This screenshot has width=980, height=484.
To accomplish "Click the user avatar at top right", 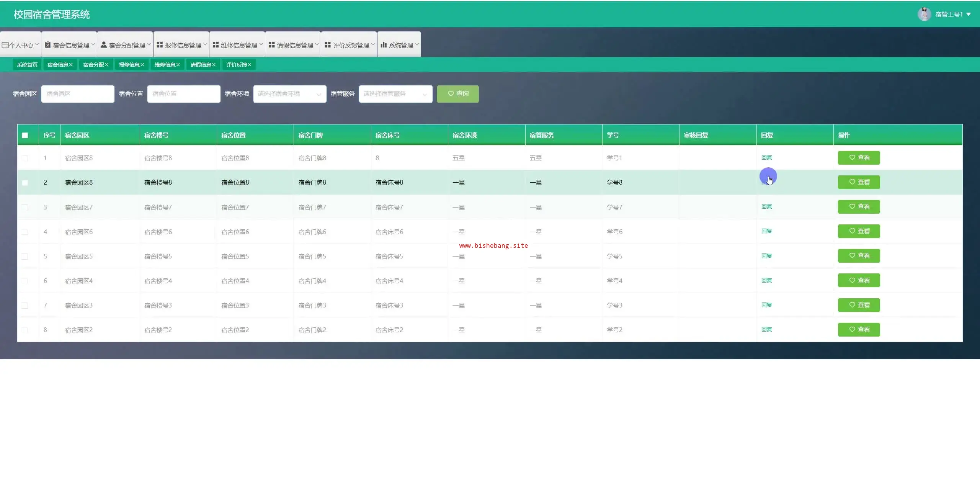I will click(924, 14).
